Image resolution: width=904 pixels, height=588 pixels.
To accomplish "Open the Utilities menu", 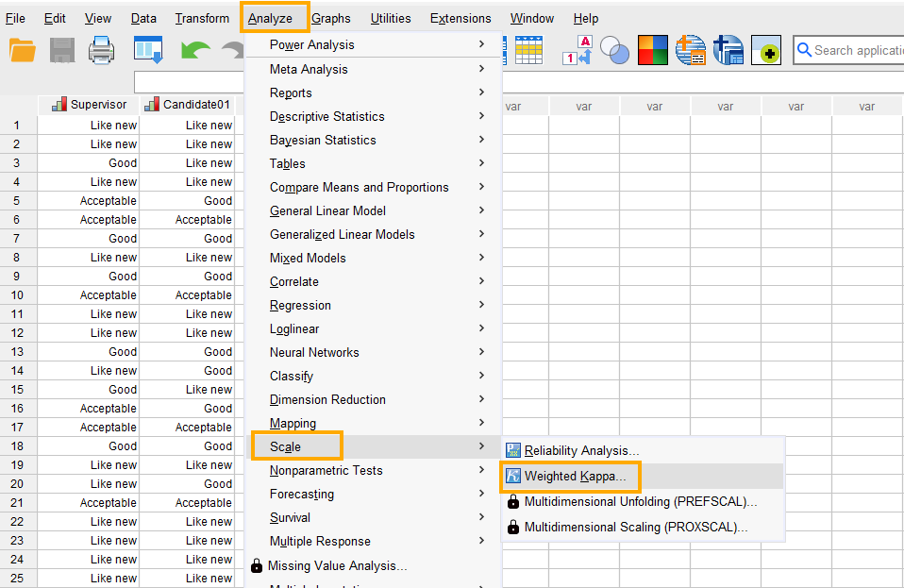I will tap(390, 18).
